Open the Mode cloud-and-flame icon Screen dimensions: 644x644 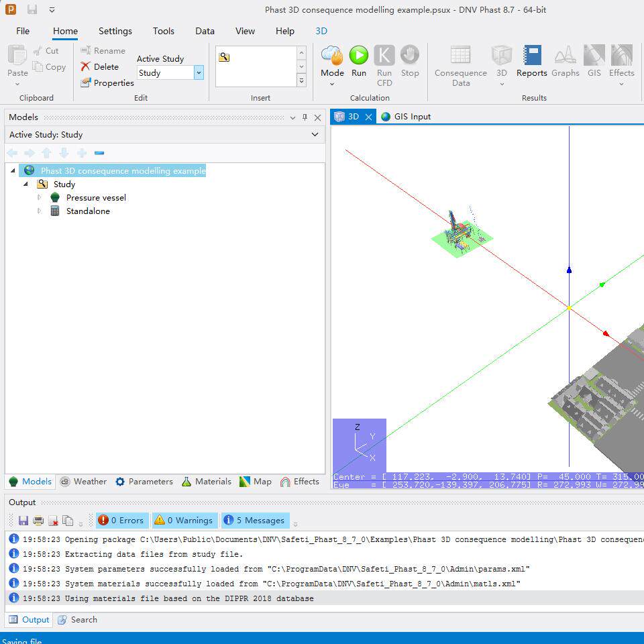click(332, 56)
